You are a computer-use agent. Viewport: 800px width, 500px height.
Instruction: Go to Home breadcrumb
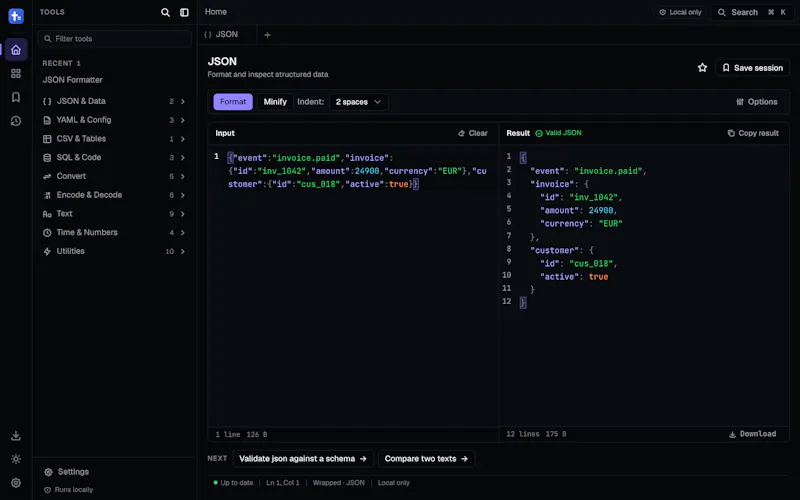coord(216,12)
